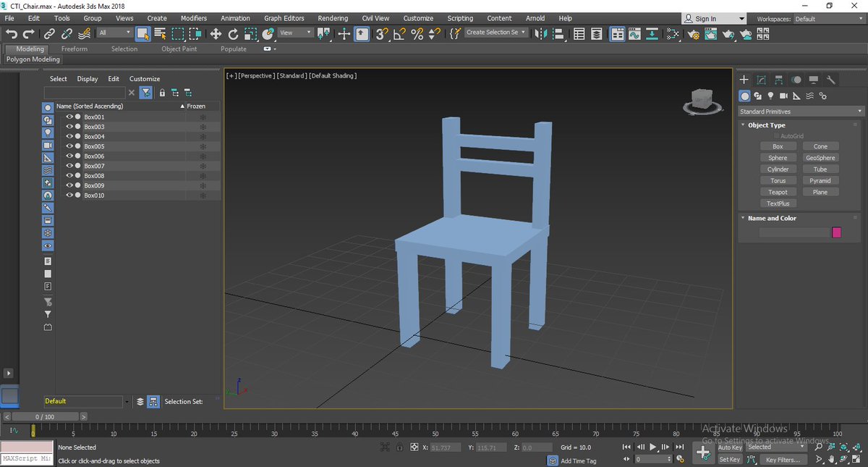This screenshot has width=868, height=467.
Task: Open the Standard Primitives dropdown
Action: tap(801, 112)
